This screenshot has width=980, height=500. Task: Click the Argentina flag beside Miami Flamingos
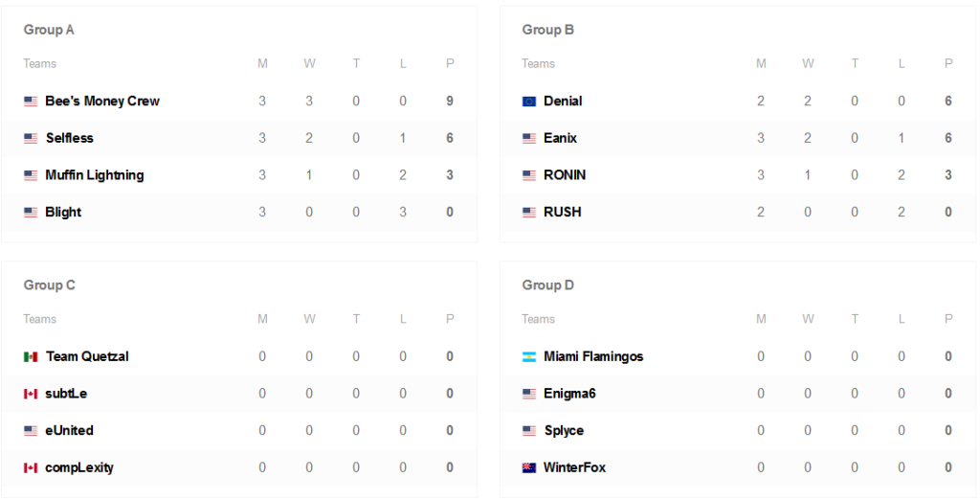(529, 357)
